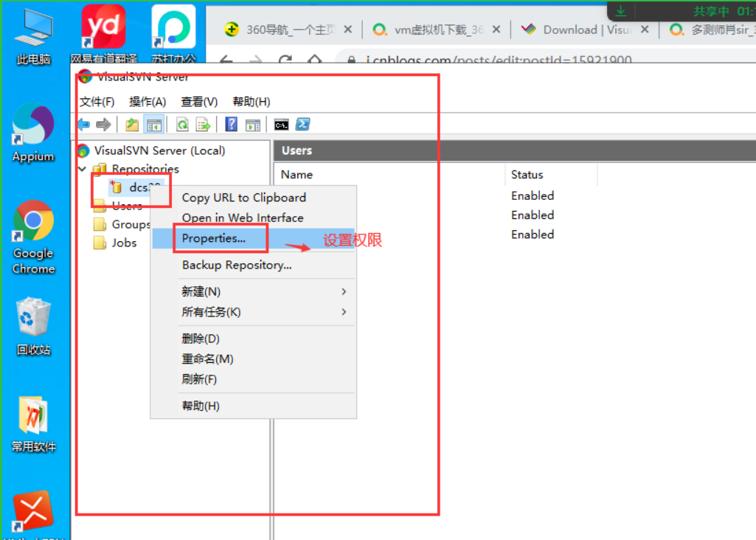Click the browser reload icon
This screenshot has height=540, width=756.
point(285,60)
